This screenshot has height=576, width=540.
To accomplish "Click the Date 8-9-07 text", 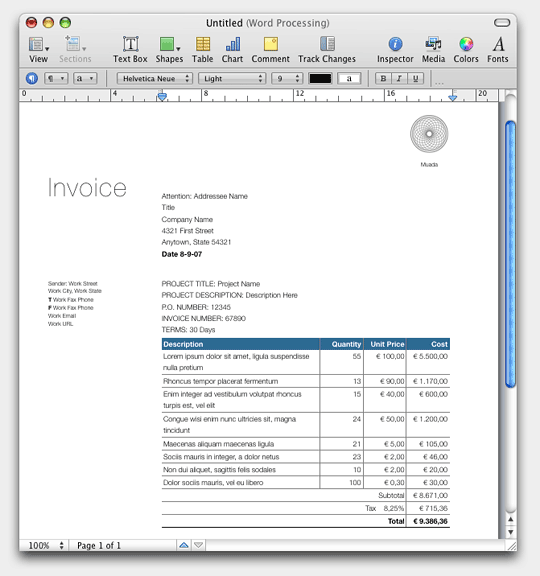I will click(x=182, y=254).
